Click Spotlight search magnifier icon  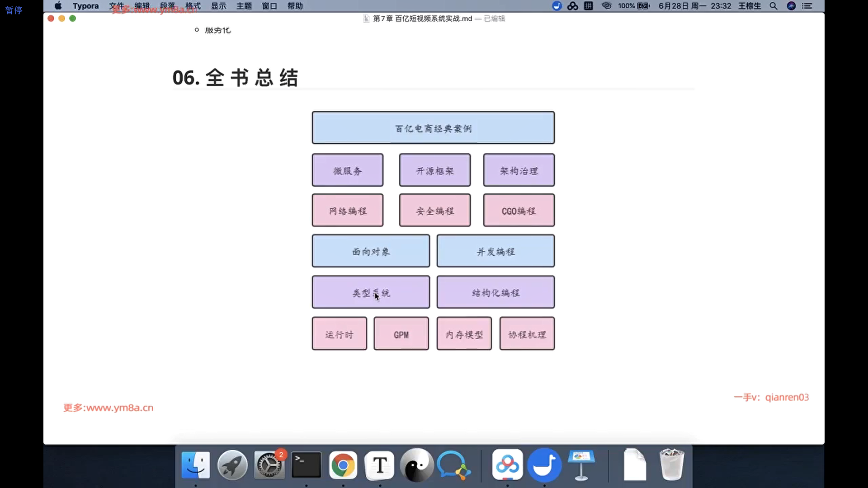point(774,6)
